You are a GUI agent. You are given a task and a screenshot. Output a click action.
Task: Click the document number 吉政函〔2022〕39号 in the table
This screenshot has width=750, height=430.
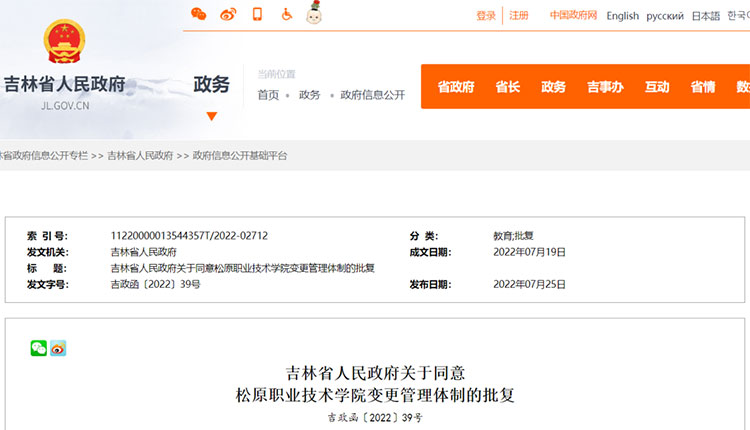point(155,285)
